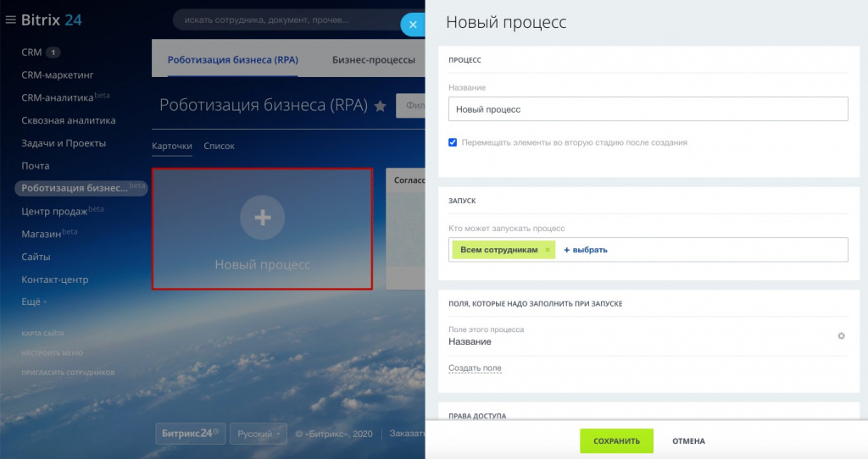Click the Название input field
Screen dimensions: 868x459
pyautogui.click(x=648, y=109)
